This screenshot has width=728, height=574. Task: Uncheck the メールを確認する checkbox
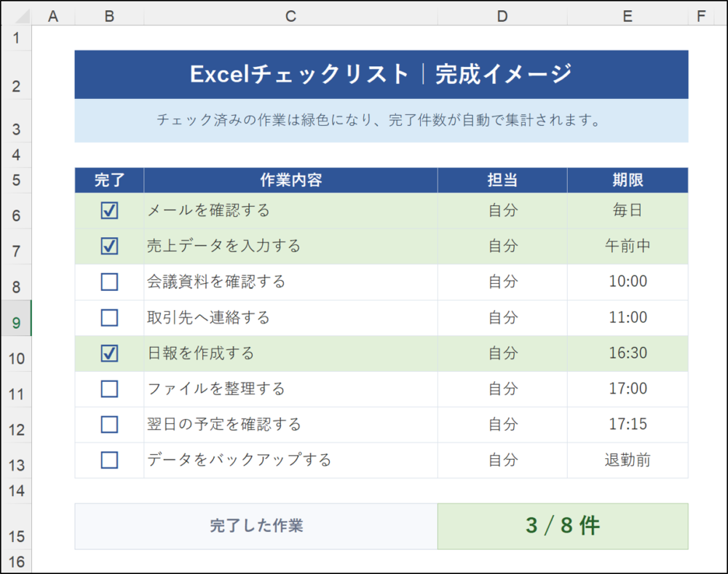110,211
